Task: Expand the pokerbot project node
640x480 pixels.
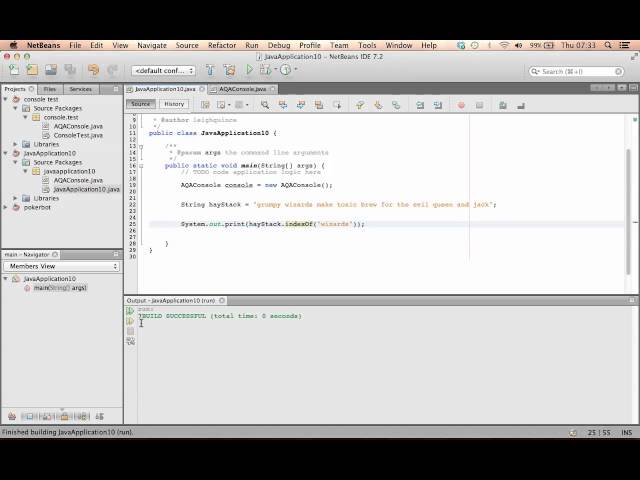Action: click(x=6, y=207)
